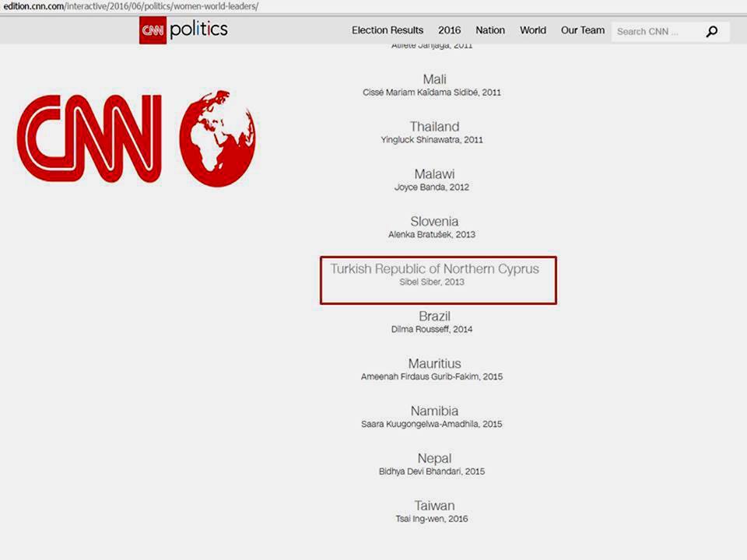Screen dimensions: 747x560
Task: Go to the Nation section
Action: 490,30
